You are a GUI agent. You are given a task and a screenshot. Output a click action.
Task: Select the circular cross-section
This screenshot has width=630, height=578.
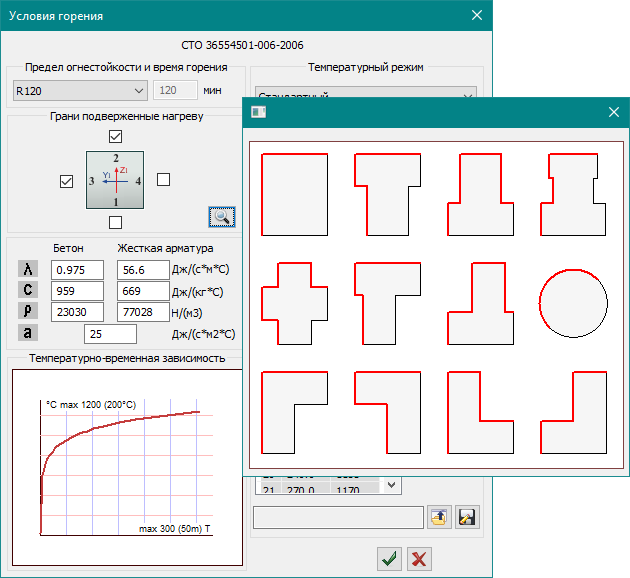[573, 302]
